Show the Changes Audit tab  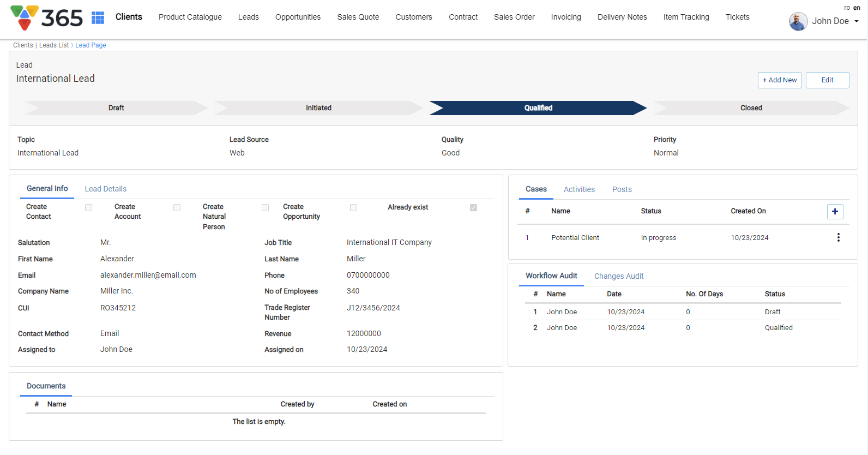tap(618, 276)
